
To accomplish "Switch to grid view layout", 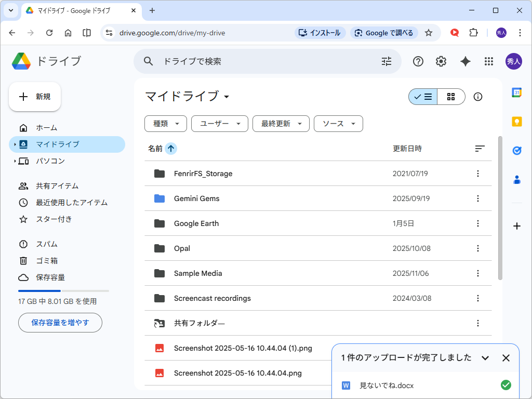I will (x=450, y=97).
